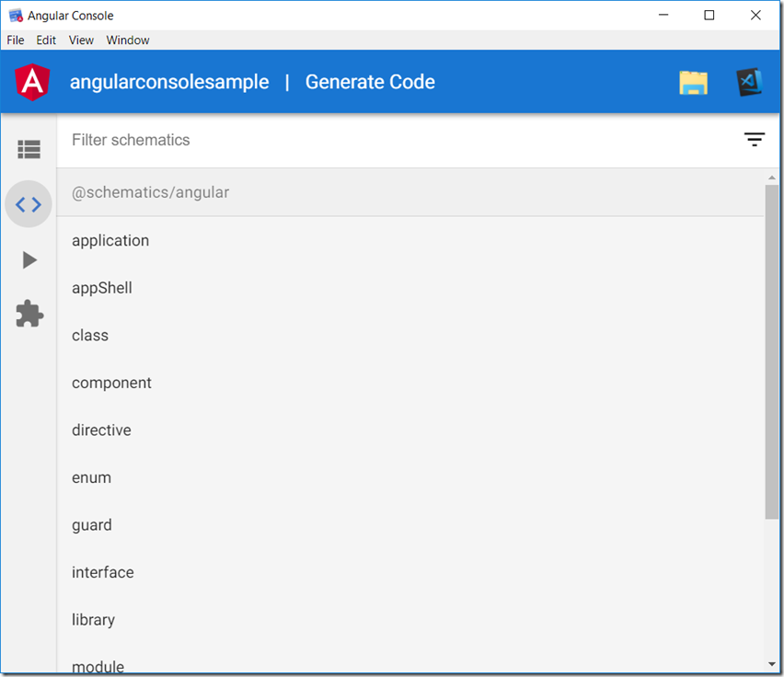Click the Angular Console title bar icon
The height and width of the screenshot is (677, 784).
16,16
